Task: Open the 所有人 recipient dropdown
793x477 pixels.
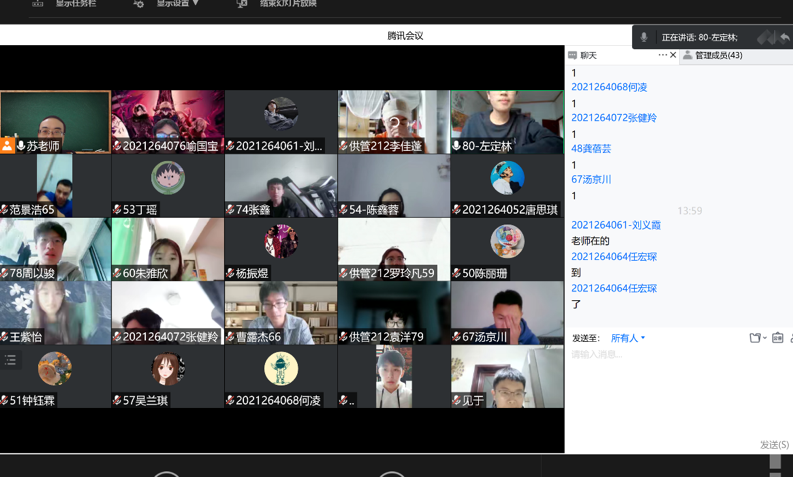Action: pyautogui.click(x=628, y=338)
